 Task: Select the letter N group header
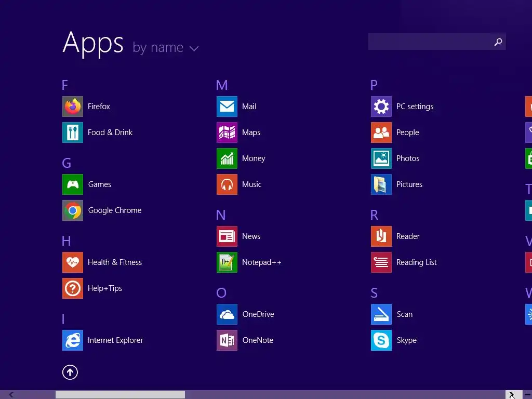[221, 215]
